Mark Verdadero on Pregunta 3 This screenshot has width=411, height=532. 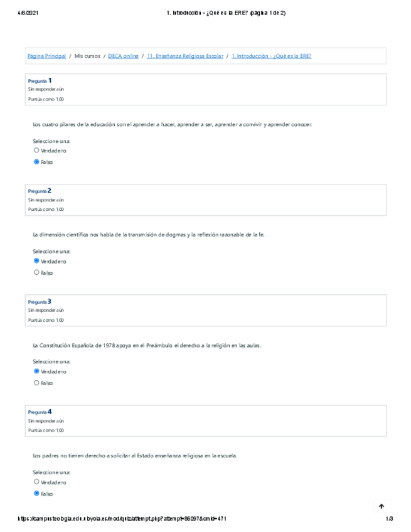coord(37,371)
